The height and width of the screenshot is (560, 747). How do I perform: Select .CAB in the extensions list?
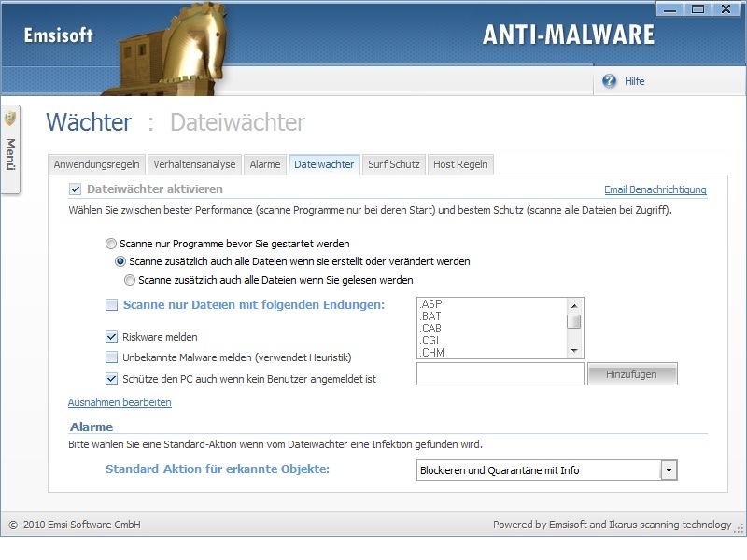[430, 329]
